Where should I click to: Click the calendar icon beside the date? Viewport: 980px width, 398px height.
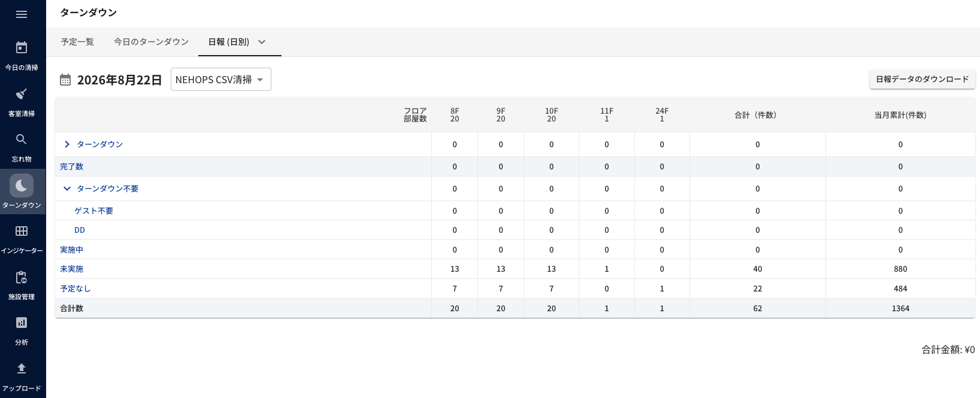pos(65,80)
